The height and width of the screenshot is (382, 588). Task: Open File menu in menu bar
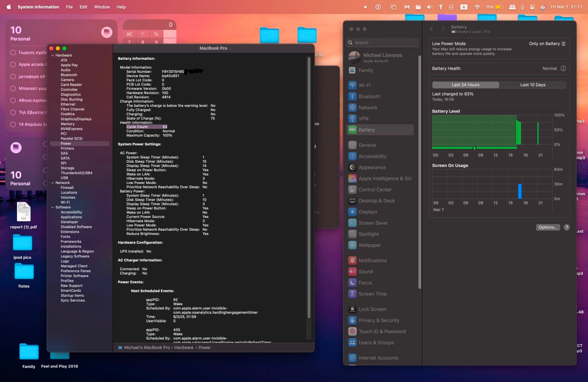click(x=69, y=7)
